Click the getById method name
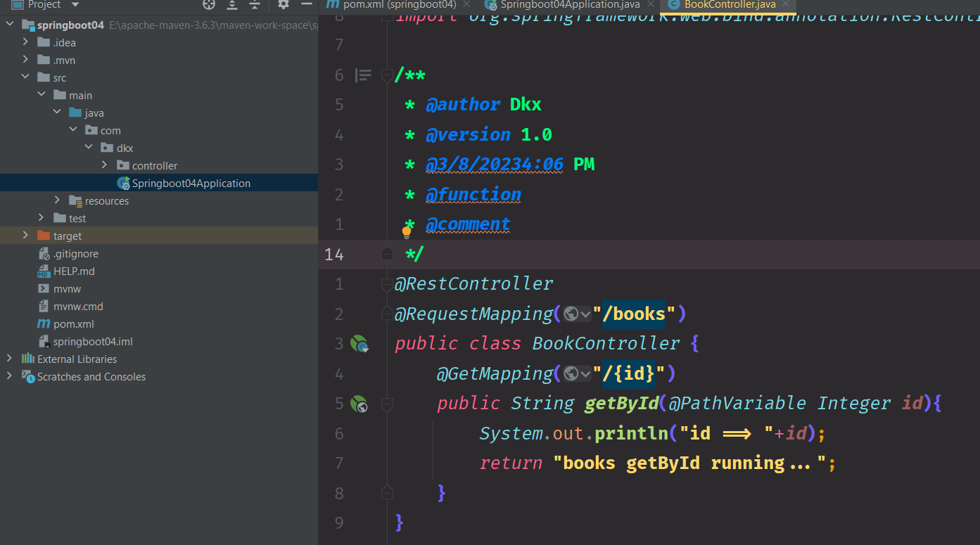This screenshot has width=980, height=545. 622,404
